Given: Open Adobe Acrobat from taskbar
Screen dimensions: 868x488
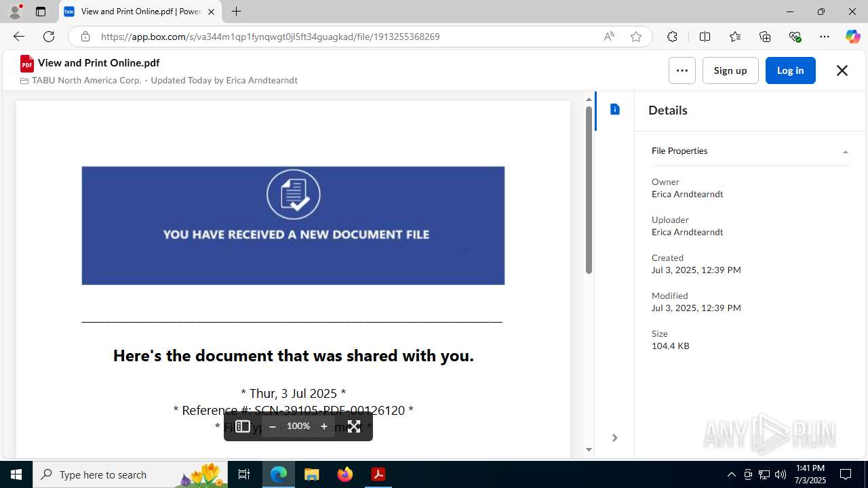Looking at the screenshot, I should pos(378,474).
